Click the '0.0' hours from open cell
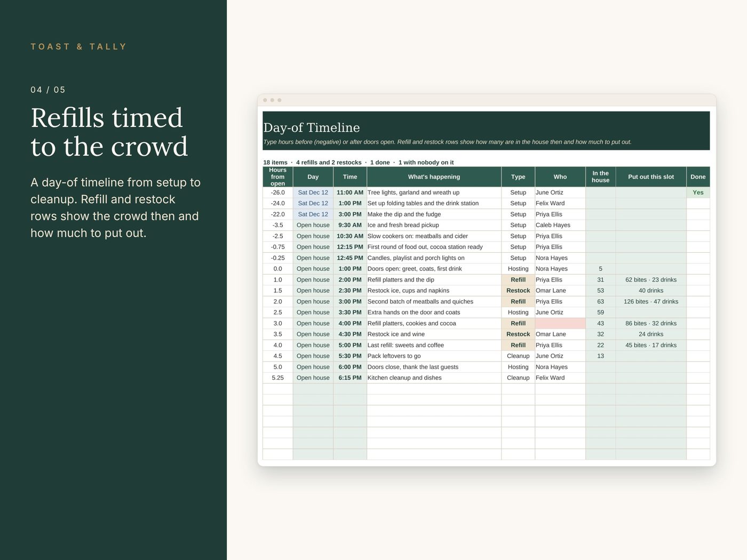 [x=277, y=269]
